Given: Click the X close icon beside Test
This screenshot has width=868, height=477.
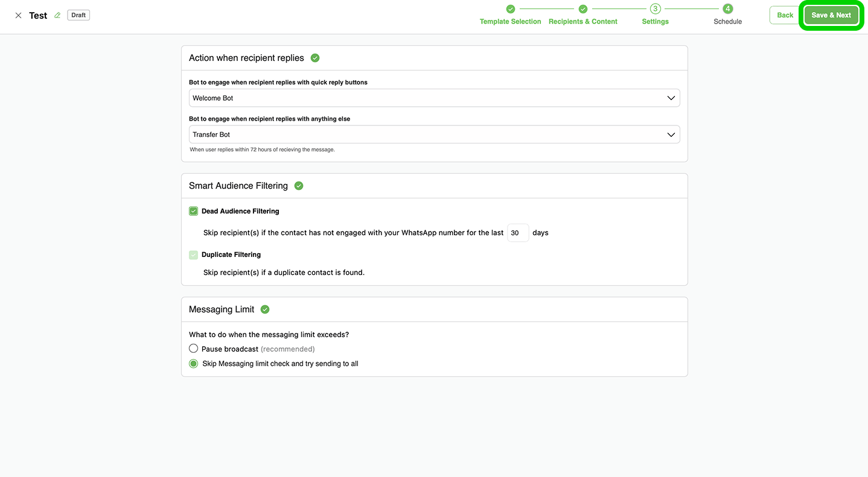Looking at the screenshot, I should click(x=18, y=16).
